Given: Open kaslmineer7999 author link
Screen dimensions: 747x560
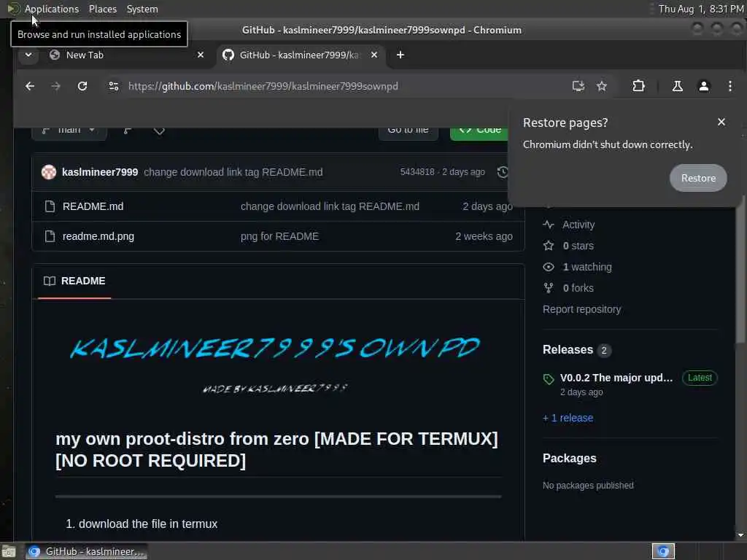Looking at the screenshot, I should (x=100, y=172).
